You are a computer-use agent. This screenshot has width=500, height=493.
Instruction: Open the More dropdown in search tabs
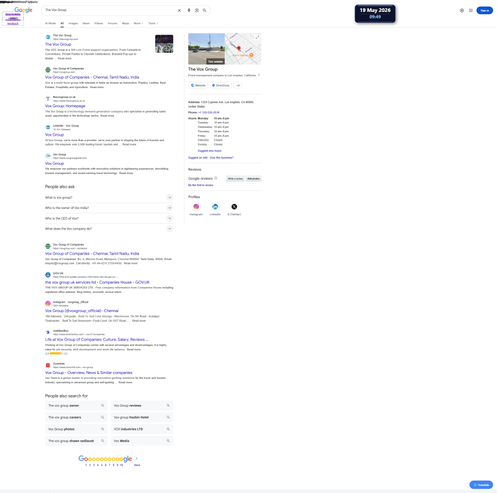pyautogui.click(x=138, y=23)
